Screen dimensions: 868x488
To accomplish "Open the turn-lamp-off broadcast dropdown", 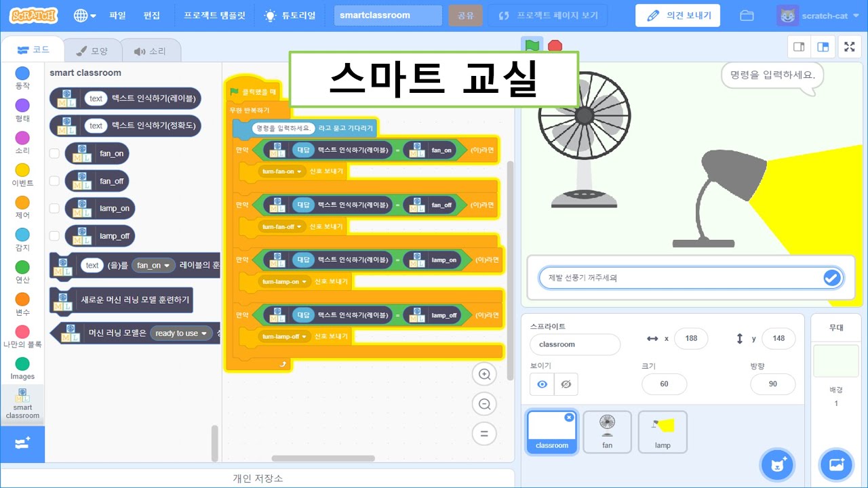I will 284,336.
